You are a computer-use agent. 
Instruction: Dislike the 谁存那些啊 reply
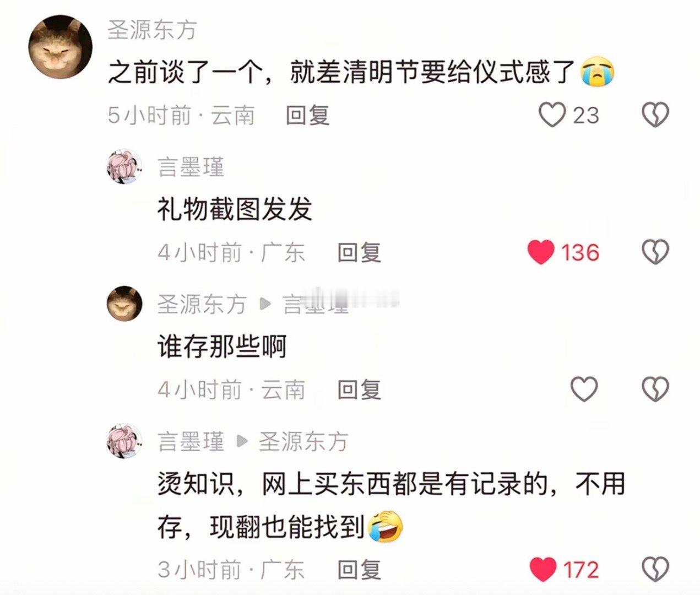[655, 390]
